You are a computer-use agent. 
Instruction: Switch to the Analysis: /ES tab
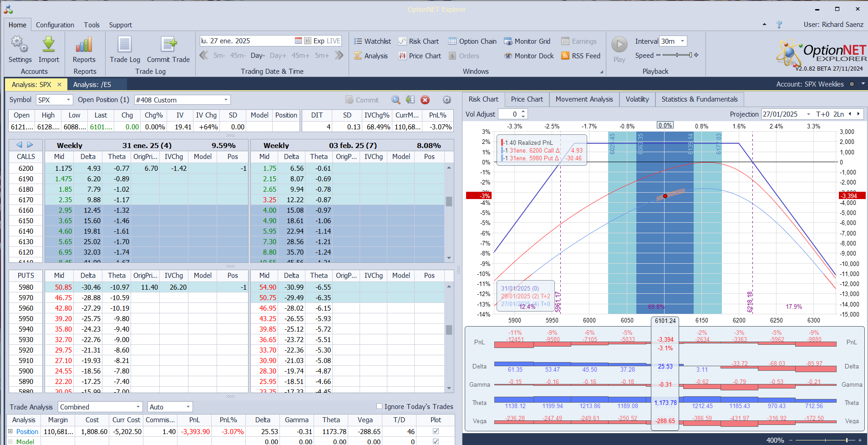tap(92, 84)
